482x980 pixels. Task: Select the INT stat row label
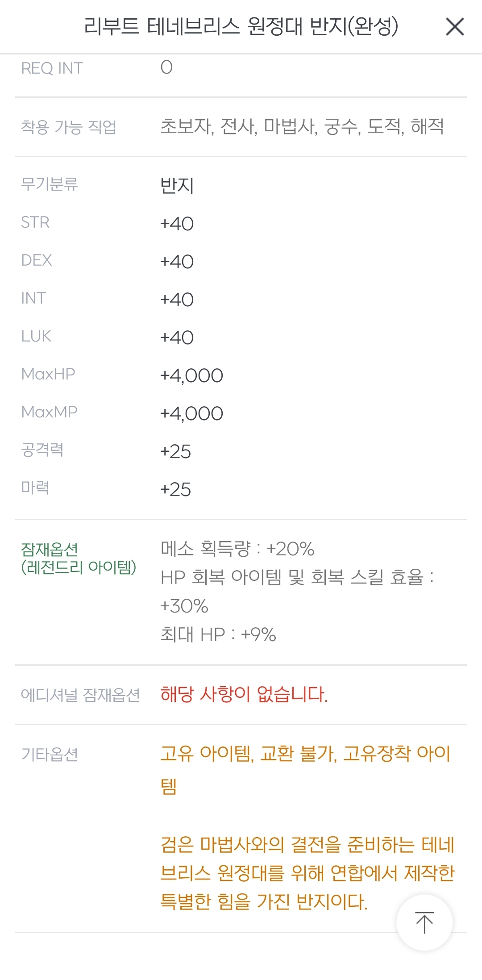(x=33, y=298)
